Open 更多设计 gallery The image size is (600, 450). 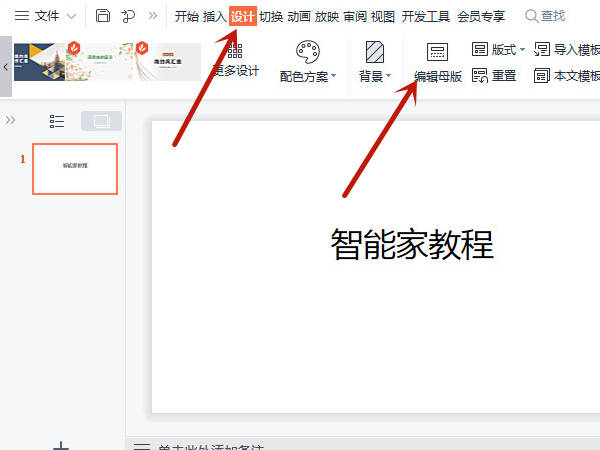pos(235,60)
